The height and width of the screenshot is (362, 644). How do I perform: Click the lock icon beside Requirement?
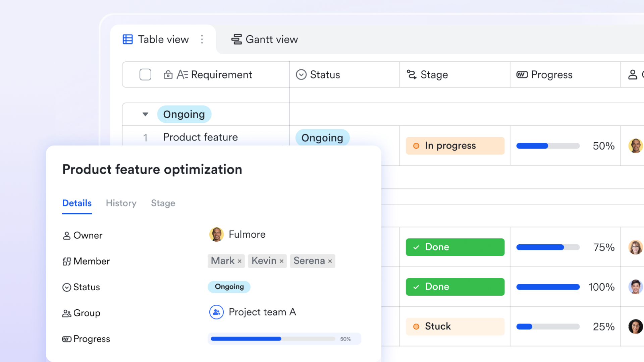click(x=168, y=75)
